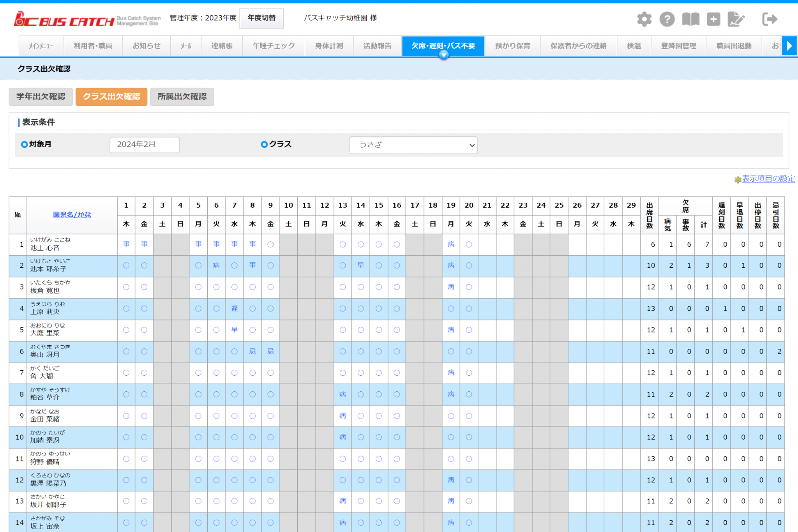Switch to 所属出欠確認 view
The image size is (798, 532).
182,97
